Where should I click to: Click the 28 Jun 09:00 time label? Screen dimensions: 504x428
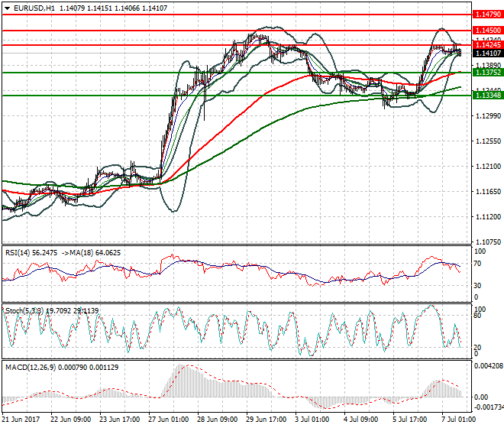[x=218, y=420]
